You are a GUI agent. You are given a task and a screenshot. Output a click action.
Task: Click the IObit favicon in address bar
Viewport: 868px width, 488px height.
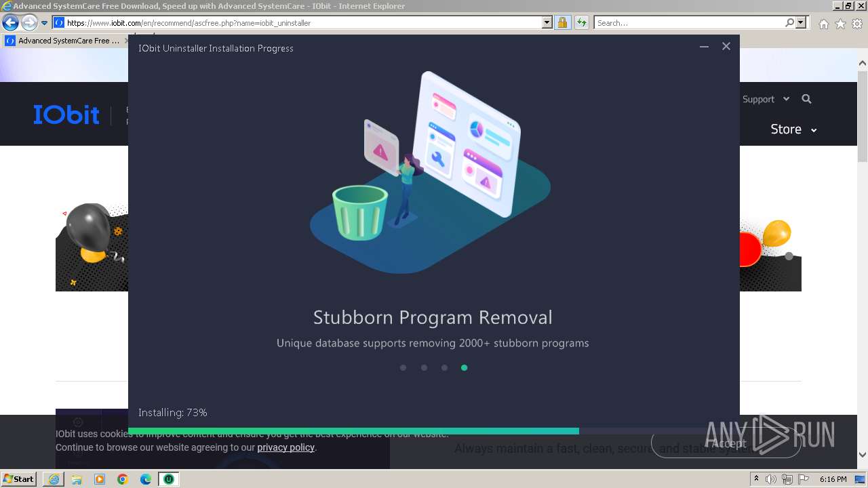point(59,23)
